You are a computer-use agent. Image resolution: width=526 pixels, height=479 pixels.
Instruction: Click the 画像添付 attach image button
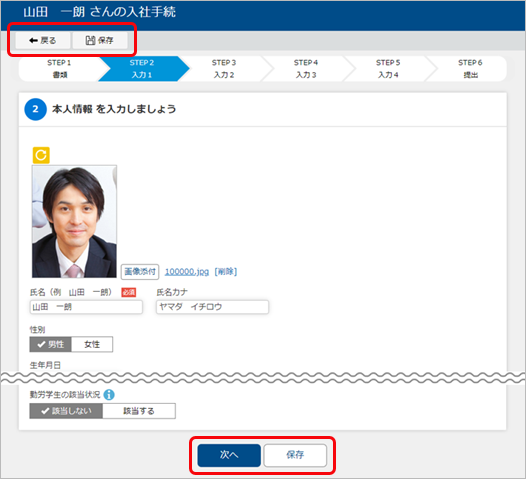pyautogui.click(x=140, y=271)
